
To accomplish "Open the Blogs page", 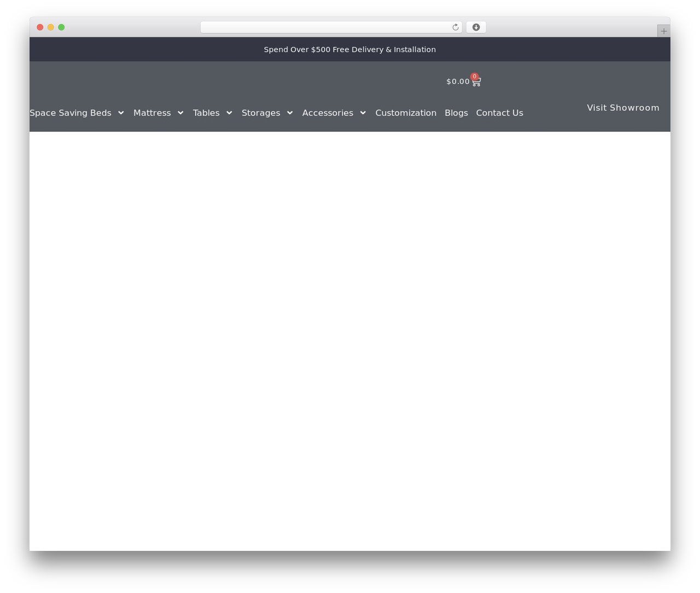I will click(456, 113).
